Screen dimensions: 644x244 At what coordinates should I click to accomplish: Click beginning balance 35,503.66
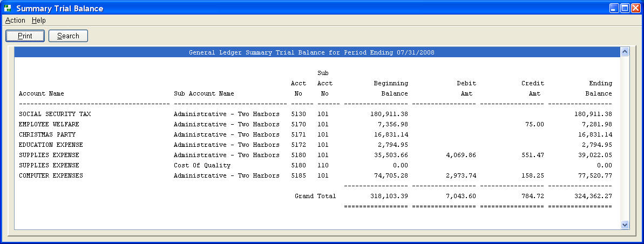(x=391, y=155)
